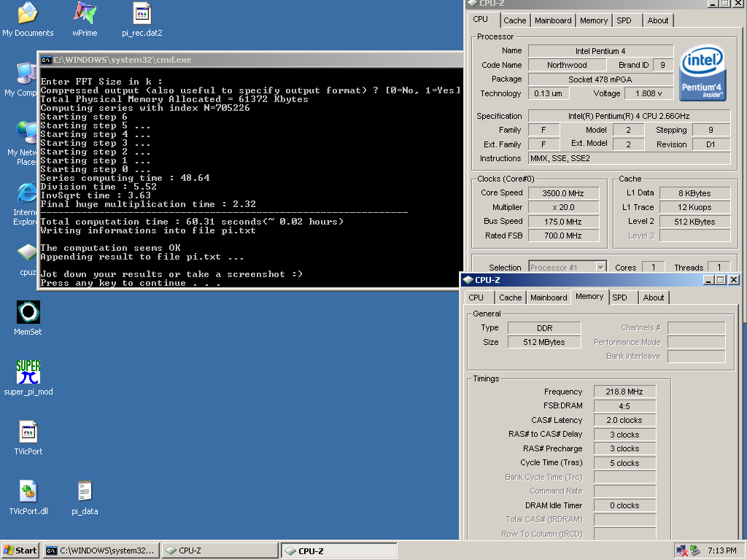Open Mainboard tab in back CPU-Z window
This screenshot has width=747, height=560.
point(553,20)
